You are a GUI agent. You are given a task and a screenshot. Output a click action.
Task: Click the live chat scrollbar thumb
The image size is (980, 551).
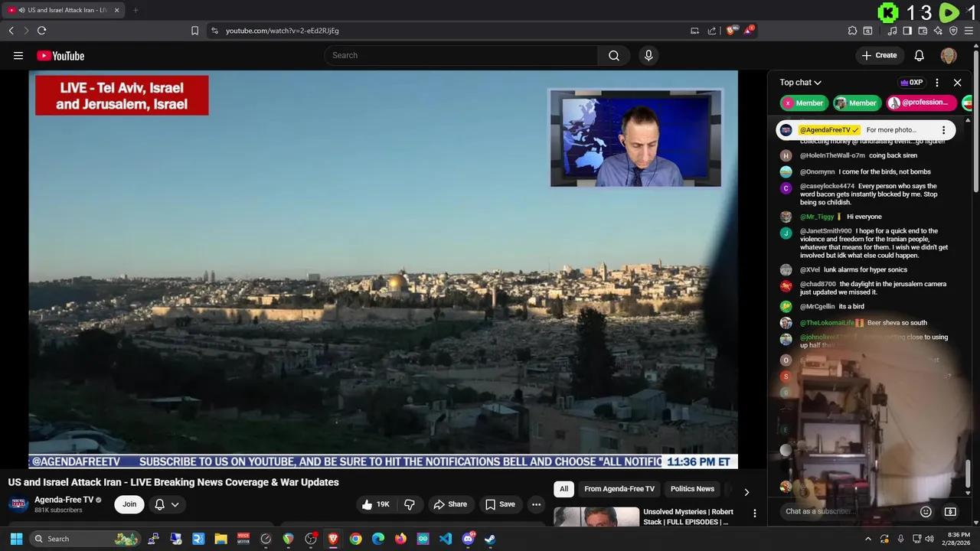[969, 474]
